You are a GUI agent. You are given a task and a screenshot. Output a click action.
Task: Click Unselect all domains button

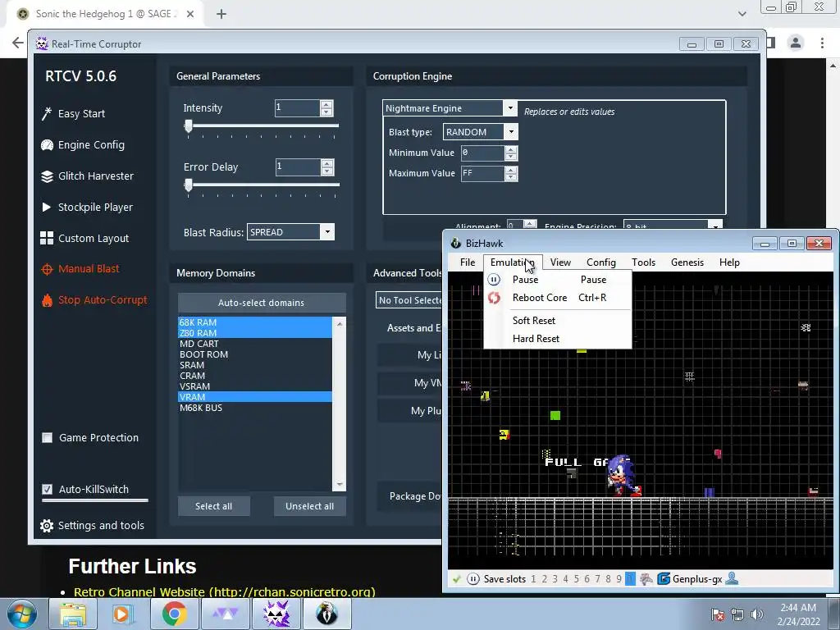pyautogui.click(x=309, y=506)
